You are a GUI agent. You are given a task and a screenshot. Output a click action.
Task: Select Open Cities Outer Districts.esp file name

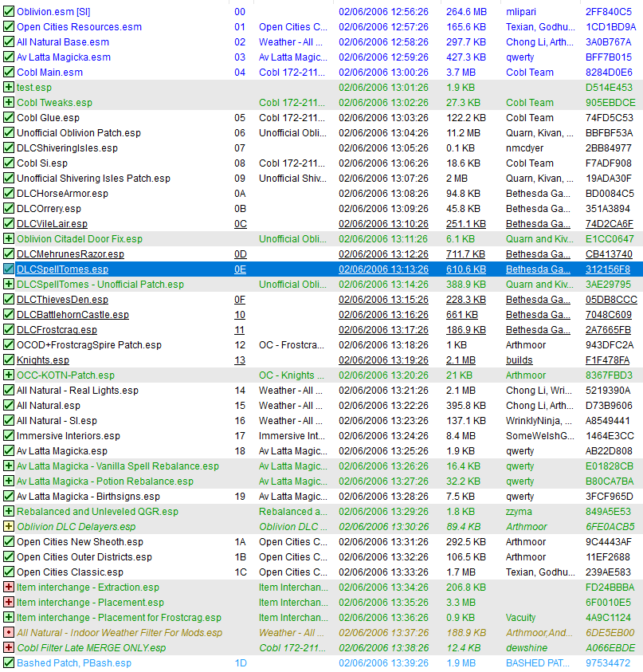[x=84, y=557]
